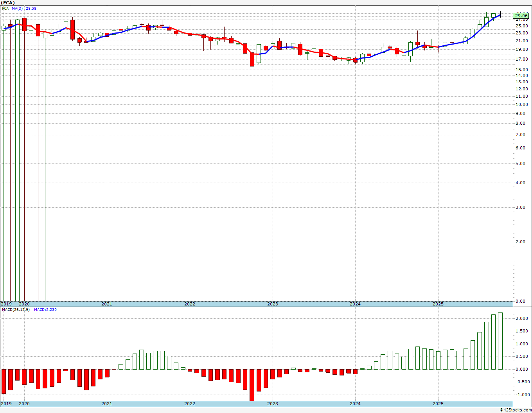Click the 17.00 price axis label

pos(521,59)
